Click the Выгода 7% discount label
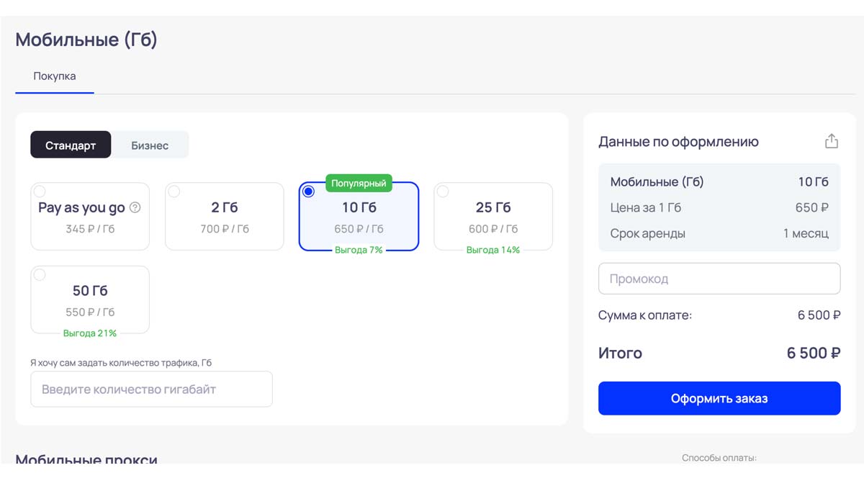The height and width of the screenshot is (504, 864). click(359, 250)
